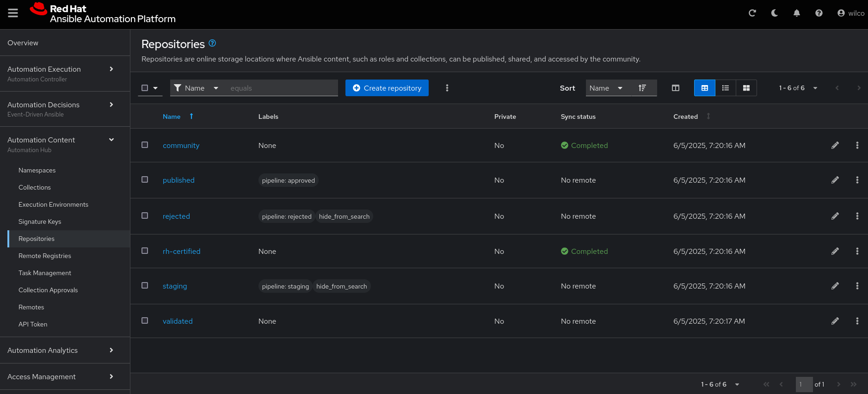Select the published repository checkbox
This screenshot has width=868, height=394.
tap(145, 179)
